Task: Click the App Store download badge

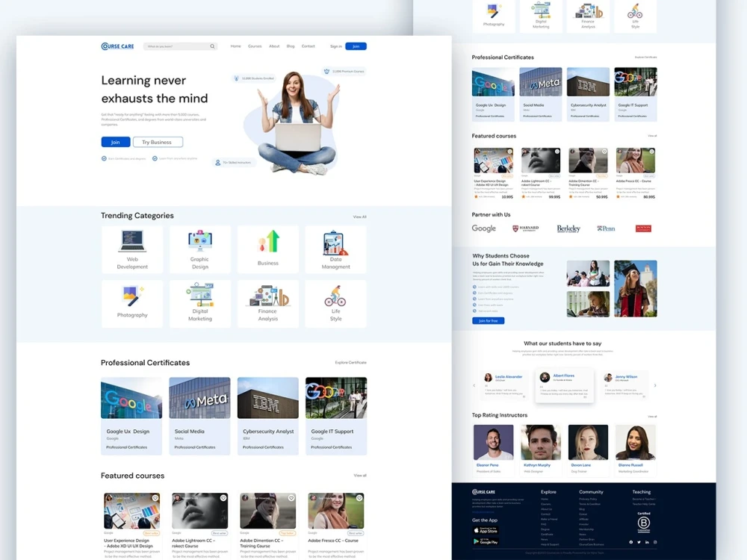Action: pyautogui.click(x=486, y=530)
